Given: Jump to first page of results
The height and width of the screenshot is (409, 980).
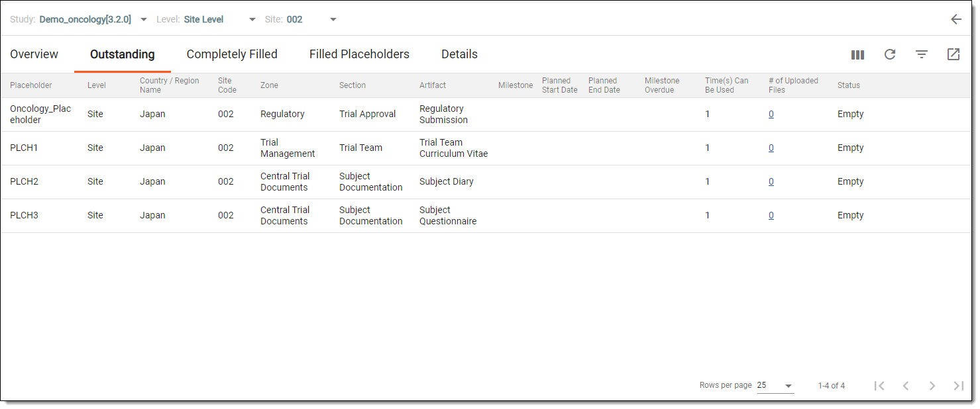Looking at the screenshot, I should pyautogui.click(x=879, y=386).
